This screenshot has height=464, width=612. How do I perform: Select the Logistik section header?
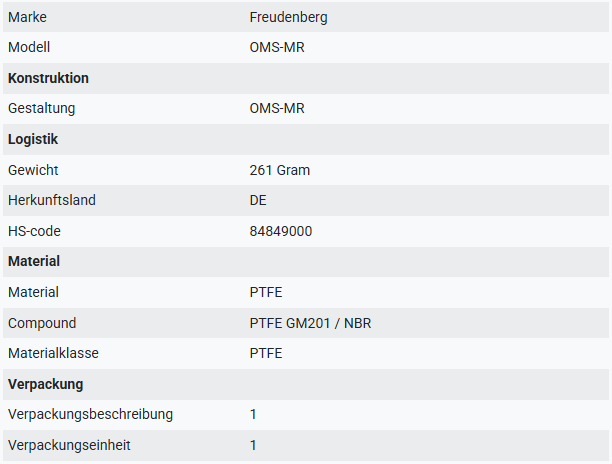[33, 139]
